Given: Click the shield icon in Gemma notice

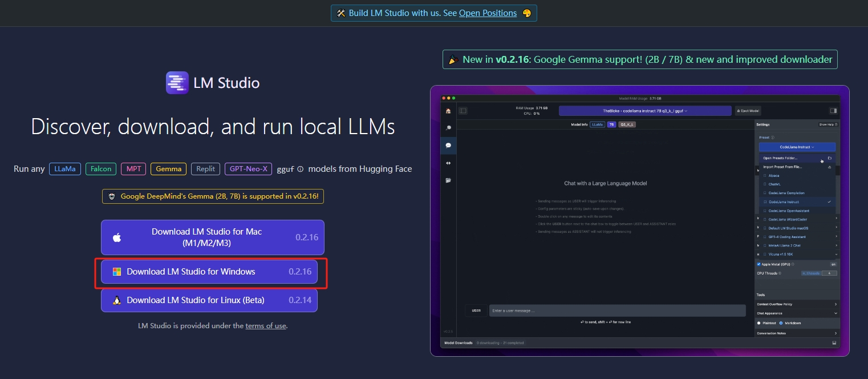Looking at the screenshot, I should click(112, 196).
